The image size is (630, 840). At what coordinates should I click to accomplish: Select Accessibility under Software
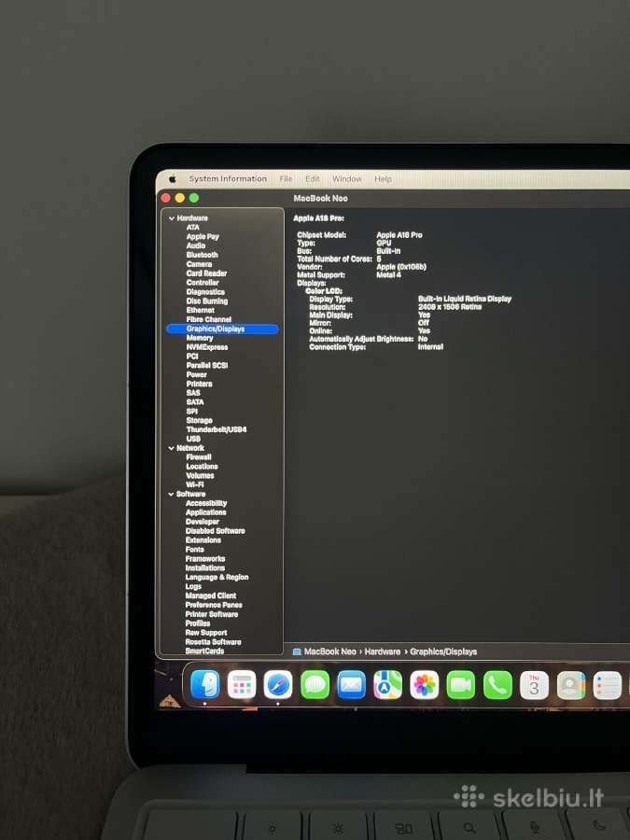(206, 504)
